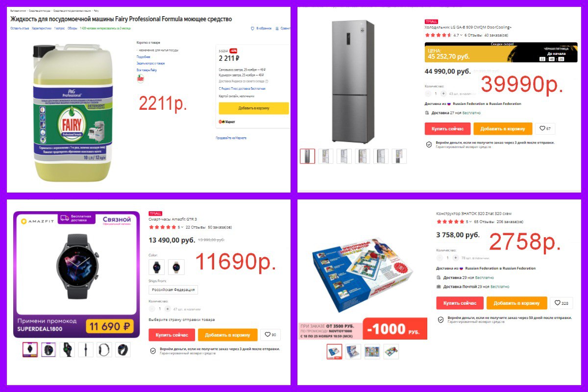Select the first refrigerator thumbnail with red border

click(307, 156)
